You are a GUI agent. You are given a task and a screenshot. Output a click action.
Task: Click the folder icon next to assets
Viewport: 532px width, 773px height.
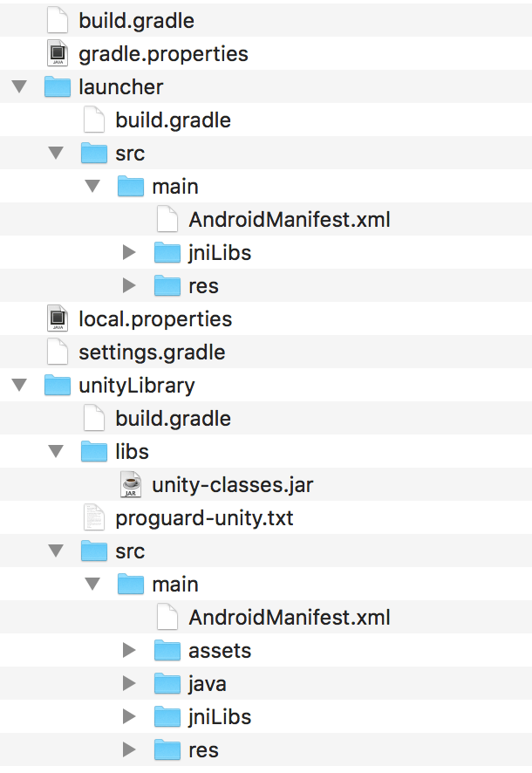click(167, 650)
